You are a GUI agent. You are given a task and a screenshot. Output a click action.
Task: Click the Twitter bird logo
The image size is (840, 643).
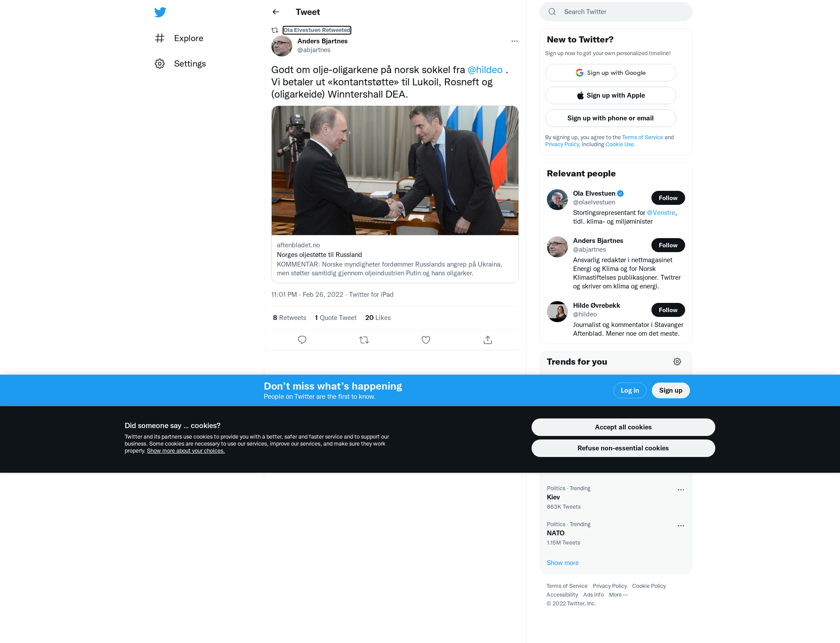pos(160,12)
